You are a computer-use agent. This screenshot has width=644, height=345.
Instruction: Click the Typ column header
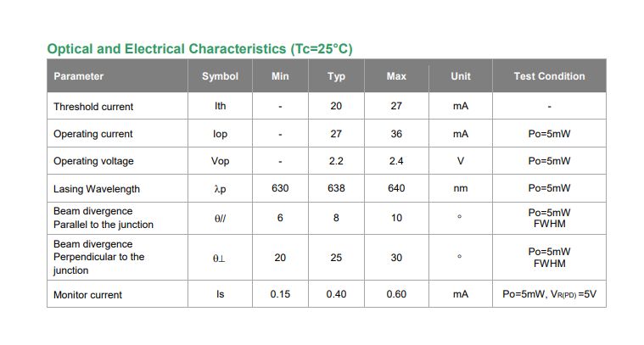336,76
